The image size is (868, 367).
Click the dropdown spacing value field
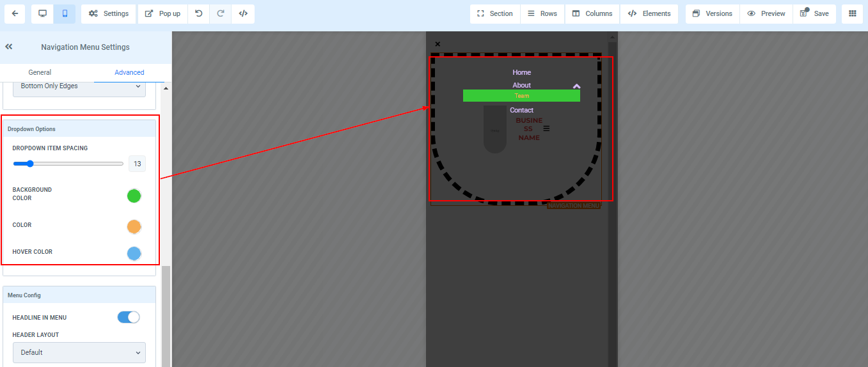[137, 164]
